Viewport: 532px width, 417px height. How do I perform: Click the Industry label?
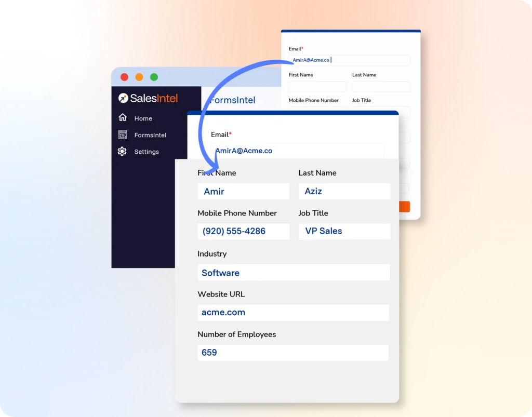point(212,254)
